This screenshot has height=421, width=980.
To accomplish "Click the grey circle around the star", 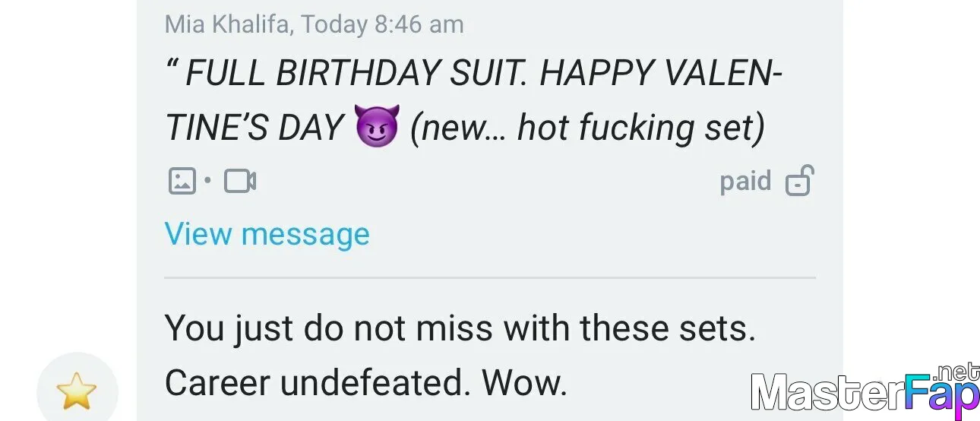I will tap(77, 389).
